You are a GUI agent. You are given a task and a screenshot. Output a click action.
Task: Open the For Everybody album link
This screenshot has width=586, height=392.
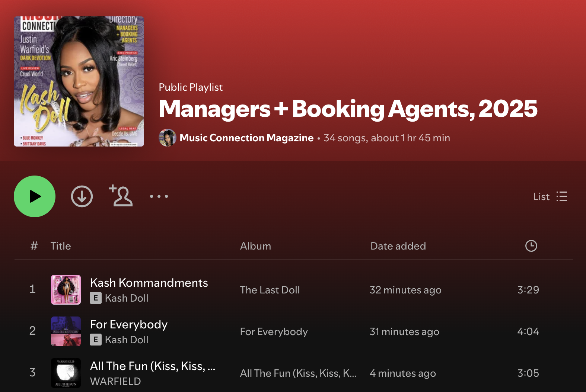point(274,331)
